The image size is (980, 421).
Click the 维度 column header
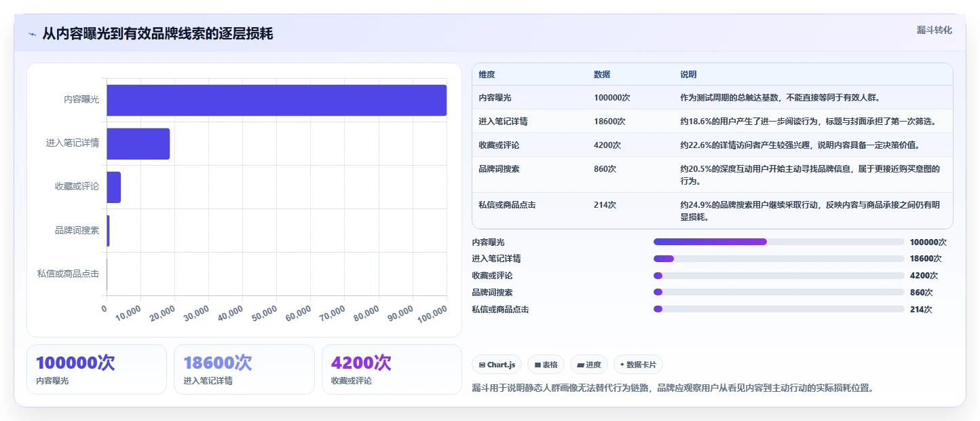pyautogui.click(x=487, y=75)
